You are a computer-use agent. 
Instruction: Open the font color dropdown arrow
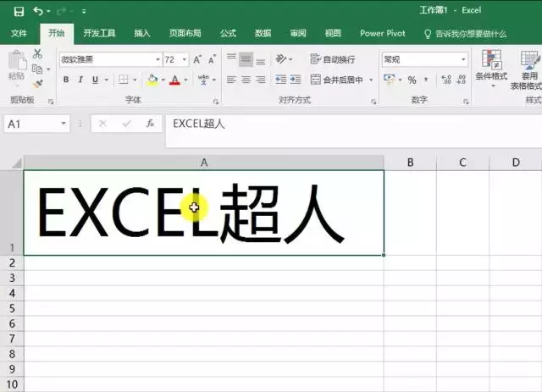186,80
